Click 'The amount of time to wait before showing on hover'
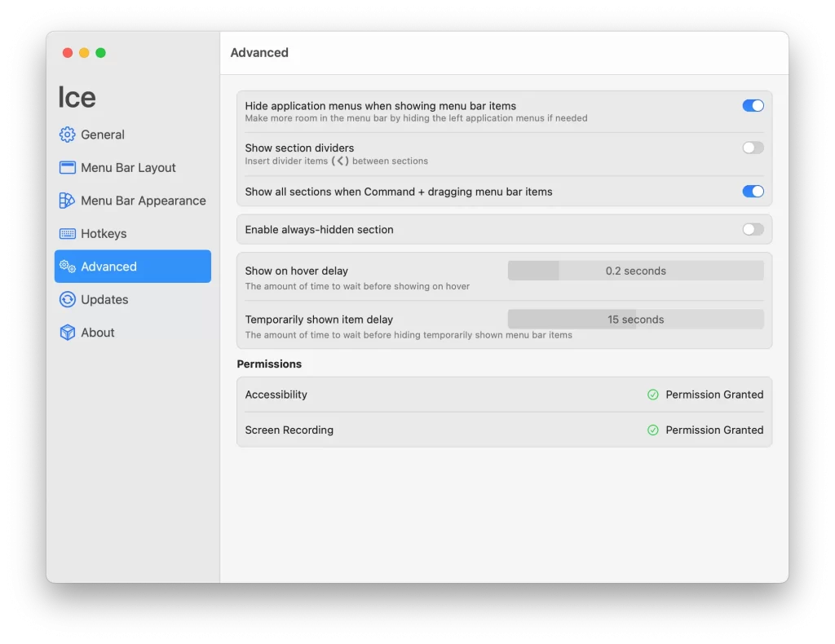 coord(357,286)
